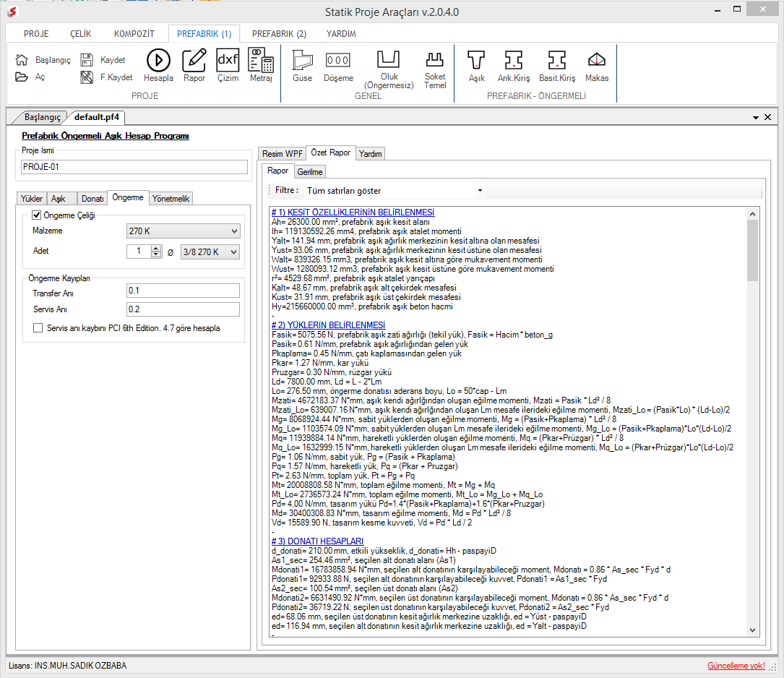Select the Aşık purlin icon
Viewport: 784px width, 678px height.
(x=476, y=60)
